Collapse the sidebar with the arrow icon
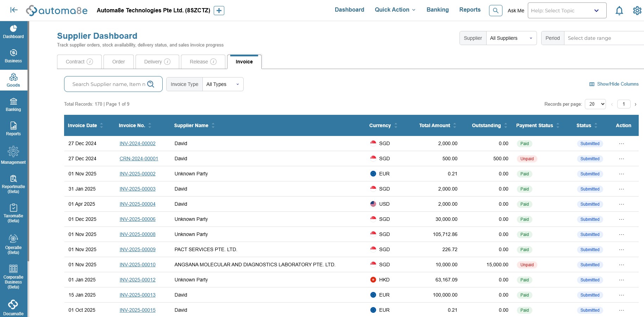The image size is (644, 317). [x=14, y=10]
